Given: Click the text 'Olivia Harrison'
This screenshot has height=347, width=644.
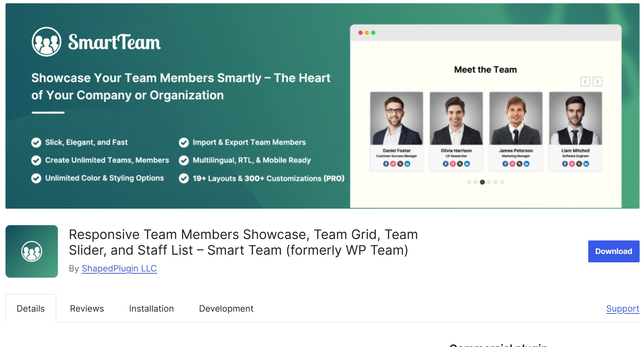Looking at the screenshot, I should pyautogui.click(x=456, y=150).
